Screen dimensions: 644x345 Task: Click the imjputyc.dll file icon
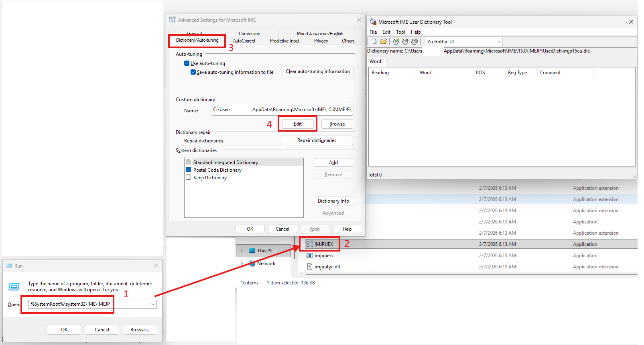[309, 266]
